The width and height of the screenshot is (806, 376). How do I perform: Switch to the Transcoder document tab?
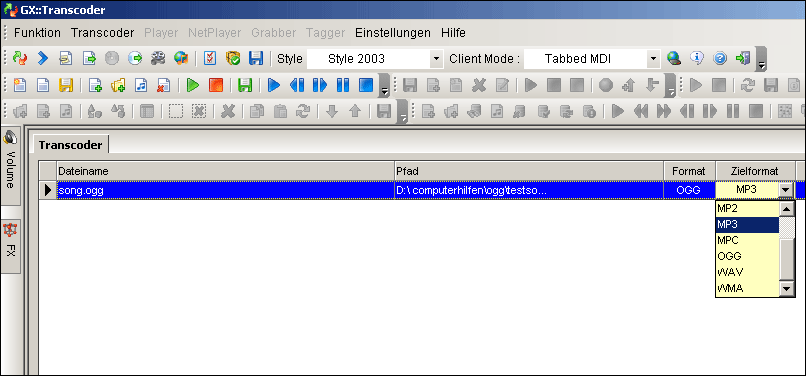pyautogui.click(x=70, y=145)
